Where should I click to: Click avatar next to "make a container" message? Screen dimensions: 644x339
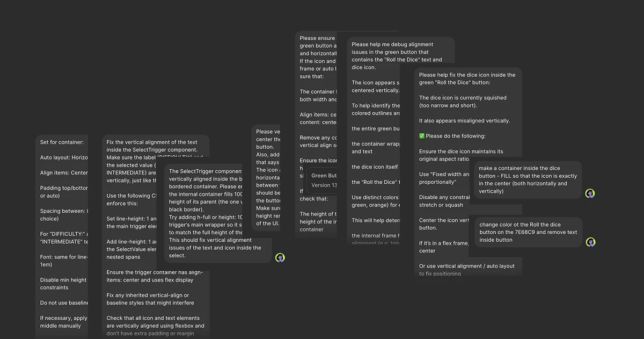[590, 193]
